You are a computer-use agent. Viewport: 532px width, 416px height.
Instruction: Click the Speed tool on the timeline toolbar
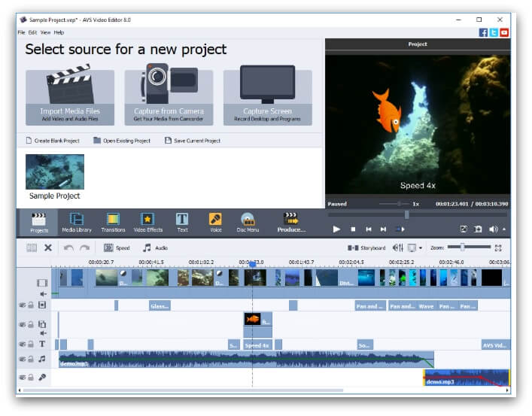tap(117, 248)
